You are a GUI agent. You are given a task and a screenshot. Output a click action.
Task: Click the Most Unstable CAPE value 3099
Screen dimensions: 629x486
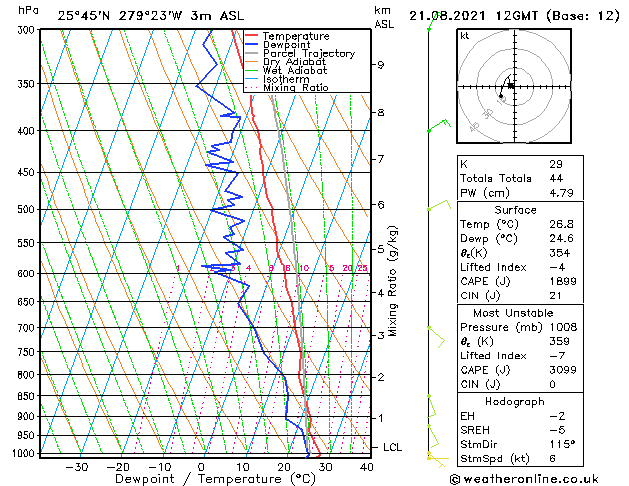tap(561, 370)
